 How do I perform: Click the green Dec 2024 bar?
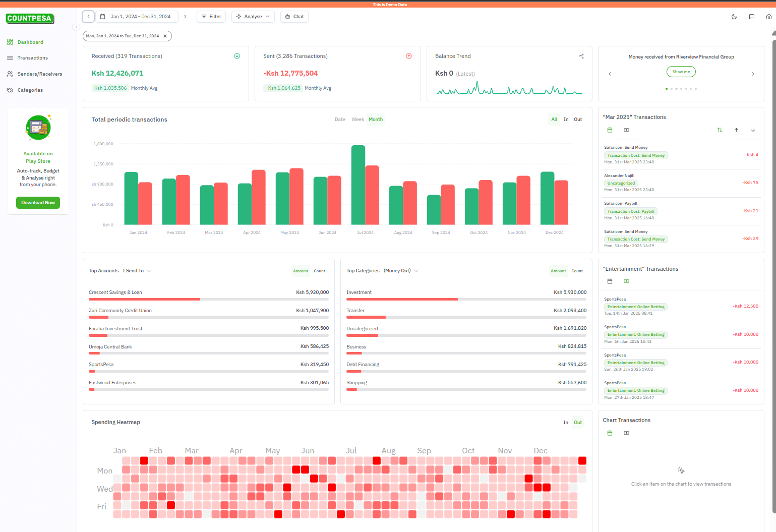(547, 198)
